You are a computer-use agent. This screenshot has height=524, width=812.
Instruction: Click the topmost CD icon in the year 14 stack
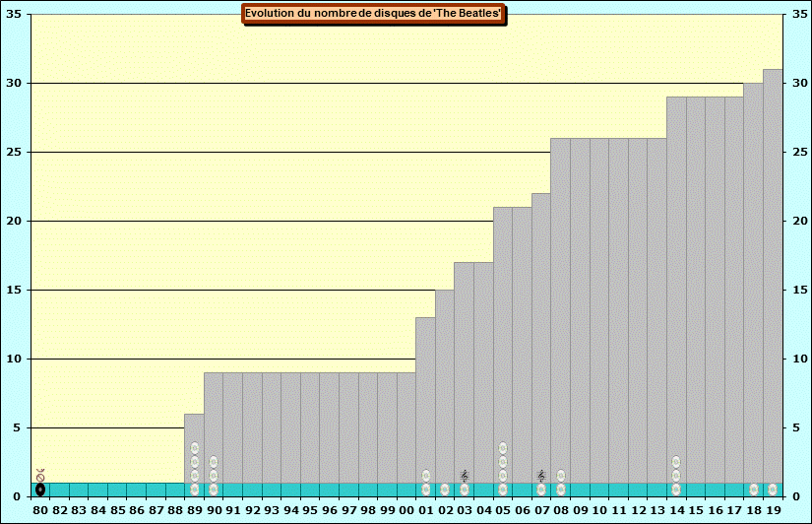click(x=676, y=462)
